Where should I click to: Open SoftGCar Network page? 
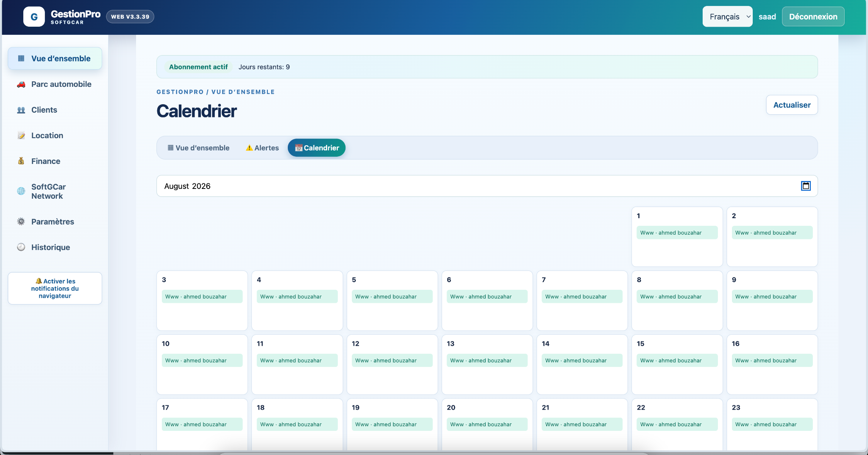[x=55, y=191]
